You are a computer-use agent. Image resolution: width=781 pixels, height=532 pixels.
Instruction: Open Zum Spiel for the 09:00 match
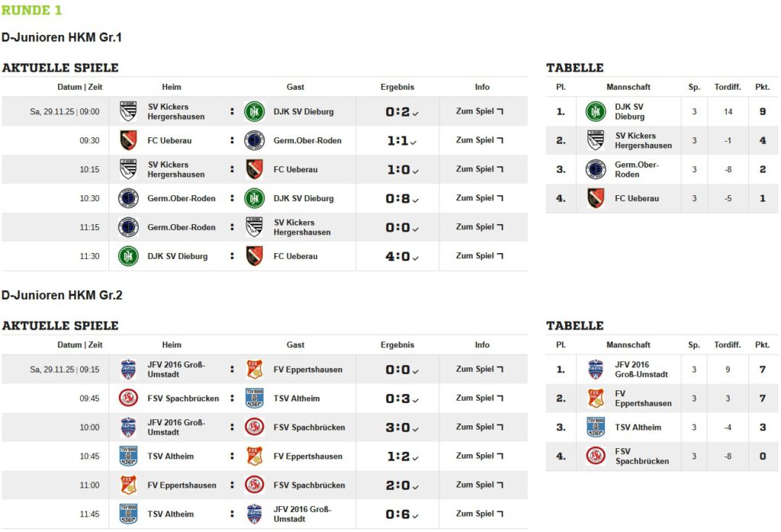(479, 111)
